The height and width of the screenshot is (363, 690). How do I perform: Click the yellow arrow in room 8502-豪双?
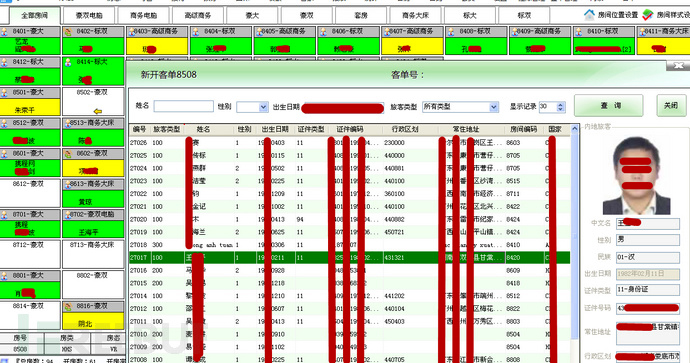pyautogui.click(x=98, y=111)
